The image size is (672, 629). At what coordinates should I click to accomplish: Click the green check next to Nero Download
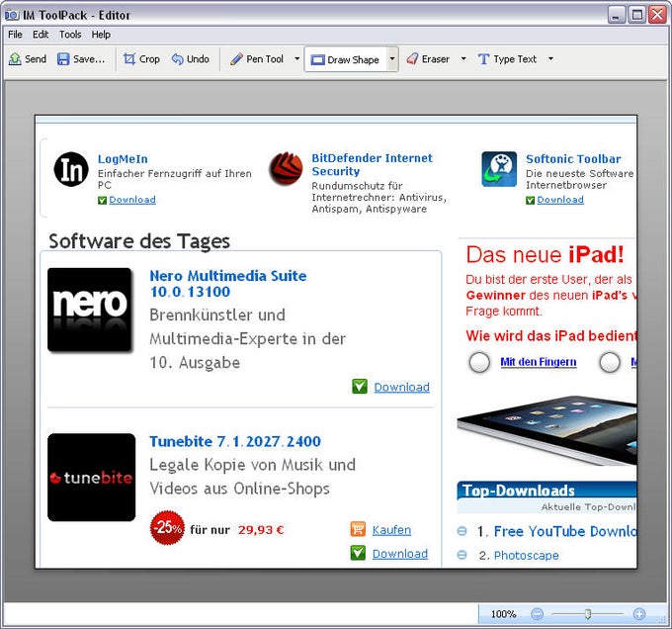pyautogui.click(x=360, y=387)
